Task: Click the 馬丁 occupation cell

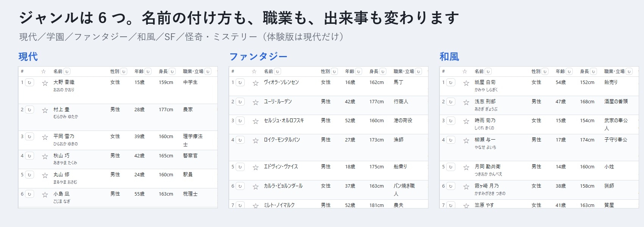Action: 399,82
